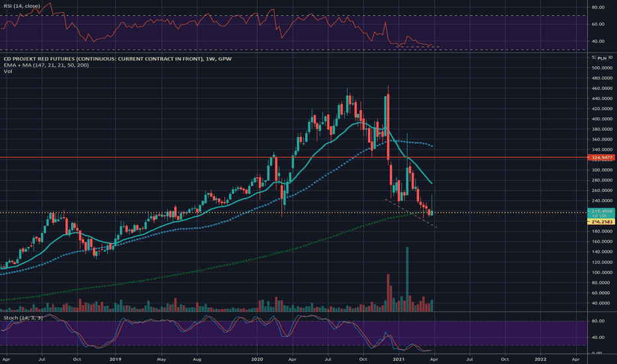Click the red 324.9477 price label
The image size is (617, 364).
pyautogui.click(x=602, y=158)
